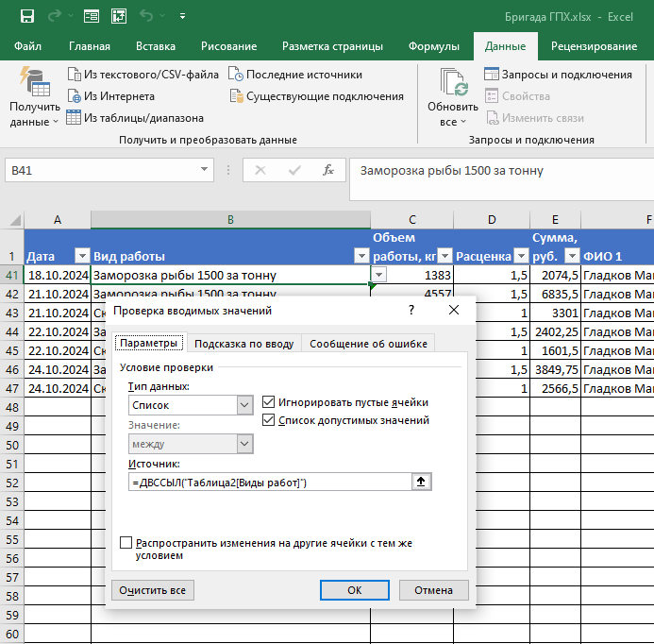This screenshot has height=644, width=654.
Task: Uncheck 'Список допустимых значений' checkbox
Action: coord(269,420)
